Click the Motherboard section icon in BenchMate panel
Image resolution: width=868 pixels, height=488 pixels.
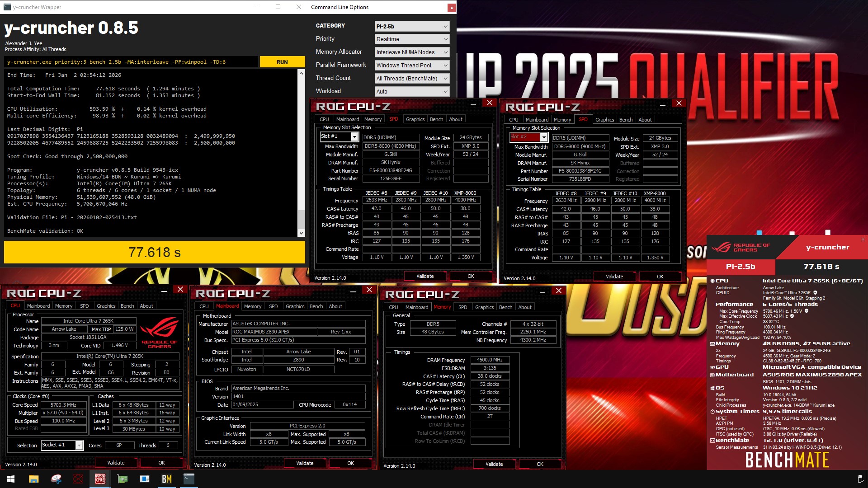tap(712, 375)
